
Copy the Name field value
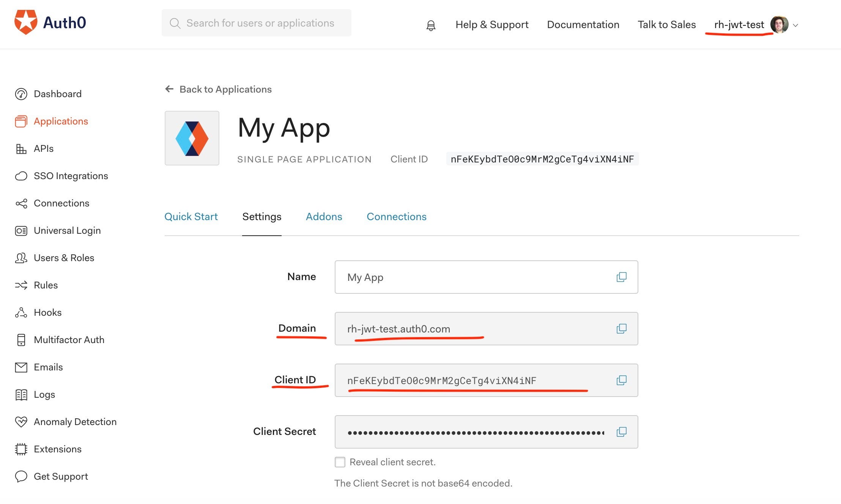pyautogui.click(x=621, y=277)
